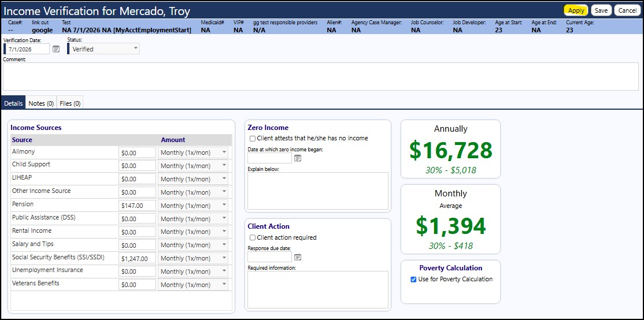Screen dimensions: 644x320
Task: Click the Annually total $16,728
Action: pos(450,150)
